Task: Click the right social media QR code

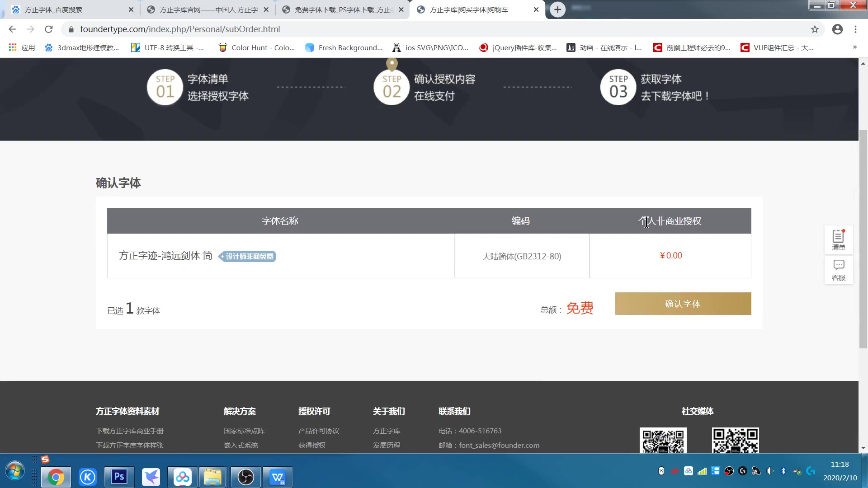Action: 735,440
